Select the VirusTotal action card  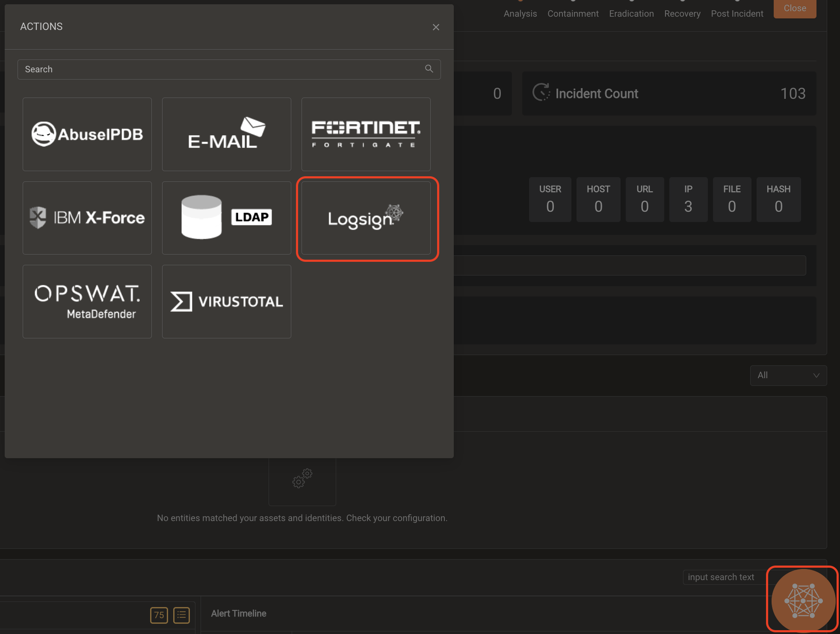pos(227,302)
